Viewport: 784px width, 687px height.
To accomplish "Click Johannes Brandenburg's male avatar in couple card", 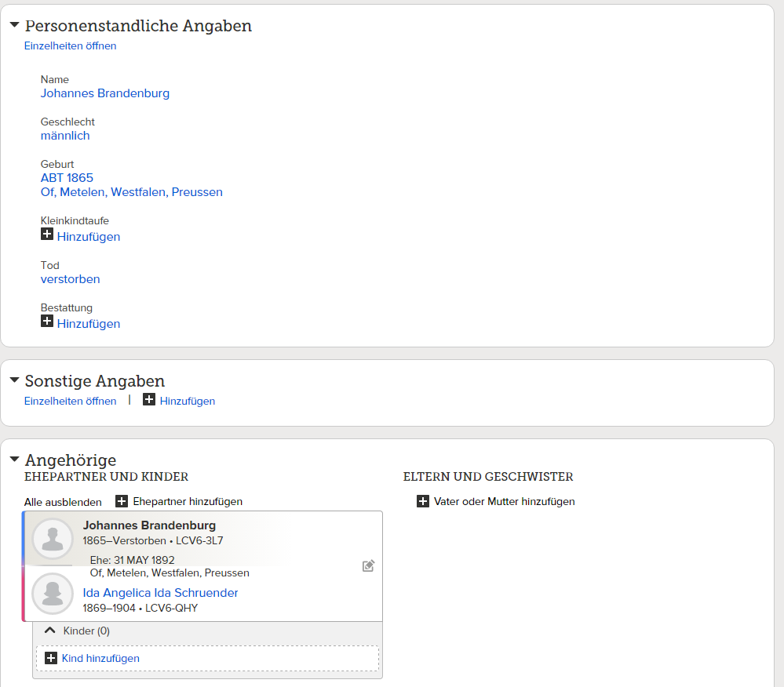I will click(x=53, y=539).
